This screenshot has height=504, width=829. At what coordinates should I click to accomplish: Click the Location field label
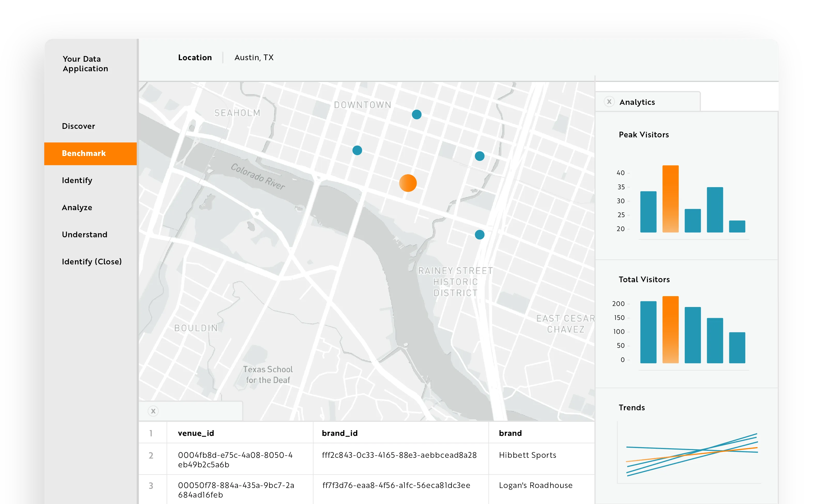pos(195,58)
